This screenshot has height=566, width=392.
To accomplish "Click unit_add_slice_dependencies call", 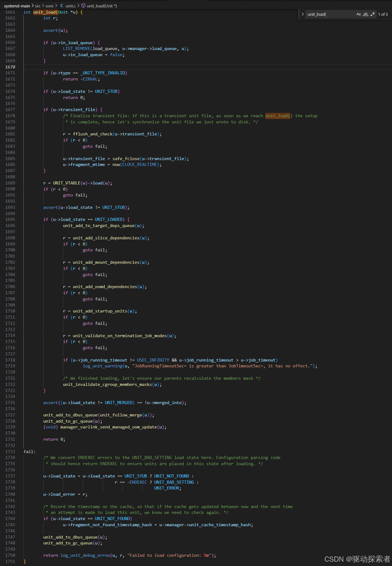I will pyautogui.click(x=106, y=238).
